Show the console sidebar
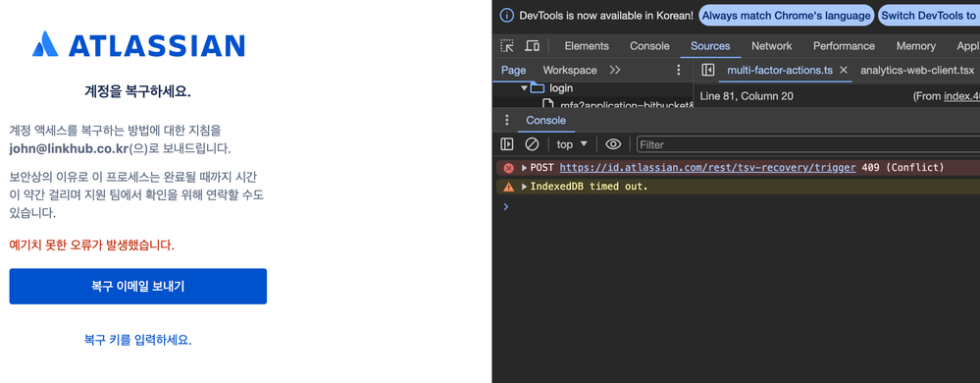 (x=507, y=144)
